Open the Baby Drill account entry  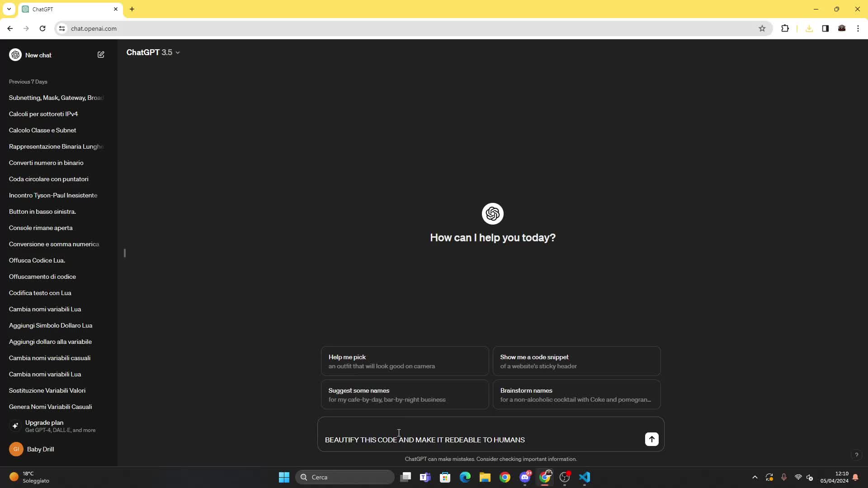(x=41, y=449)
